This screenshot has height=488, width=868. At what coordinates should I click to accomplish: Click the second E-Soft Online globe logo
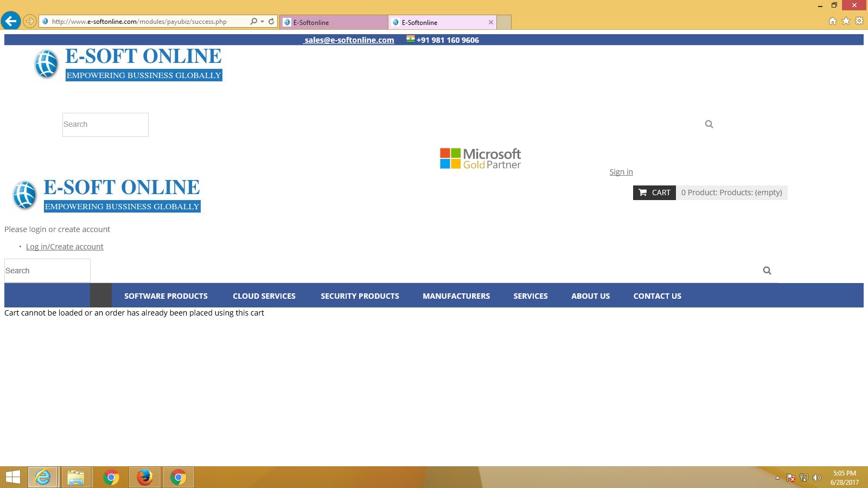point(24,195)
